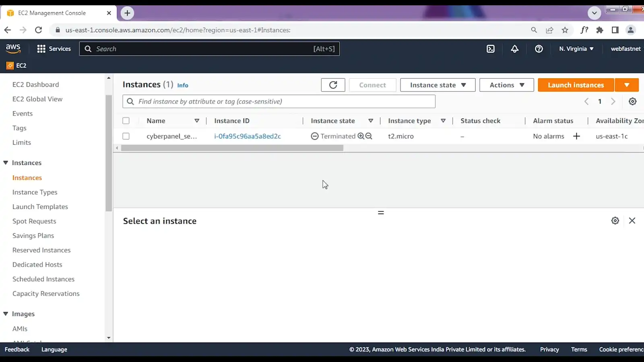Click the f? extension icon
The width and height of the screenshot is (644, 362).
(584, 30)
